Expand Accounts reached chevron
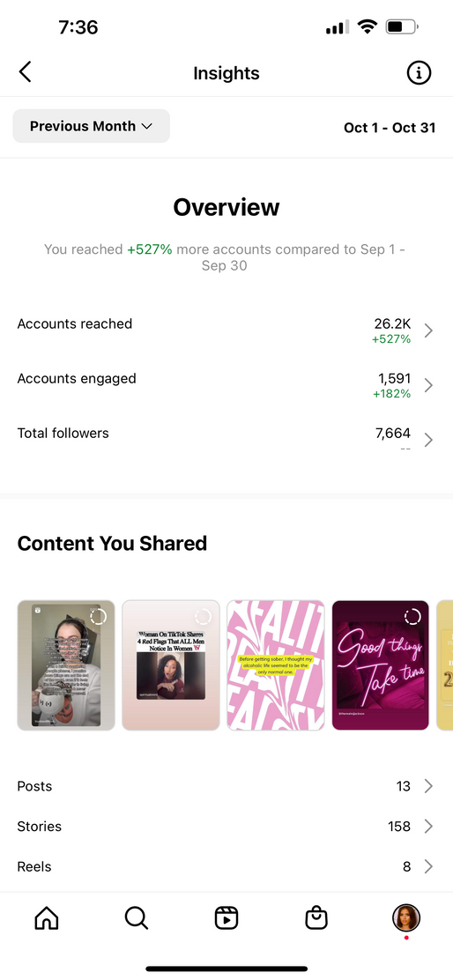Image resolution: width=453 pixels, height=980 pixels. [428, 330]
